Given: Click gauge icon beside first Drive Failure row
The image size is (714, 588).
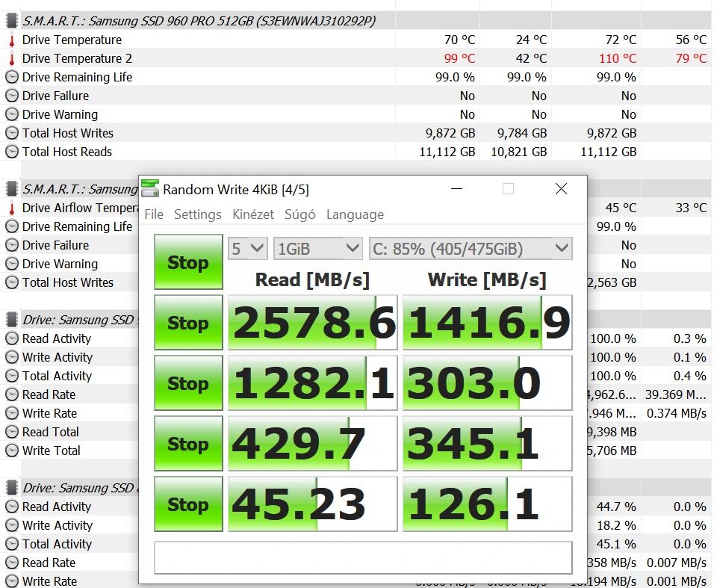Looking at the screenshot, I should pos(12,96).
